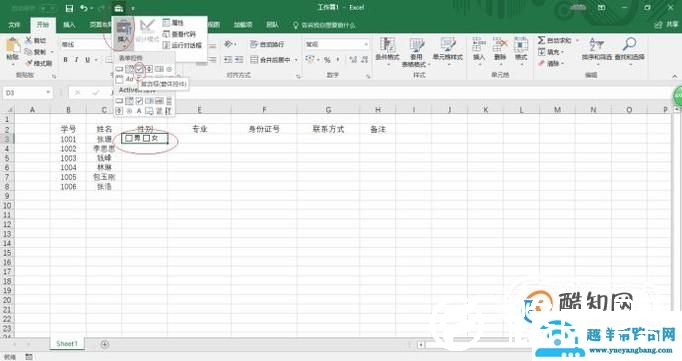Save the workbook from quick access toolbar
This screenshot has height=361, width=682.
(69, 8)
